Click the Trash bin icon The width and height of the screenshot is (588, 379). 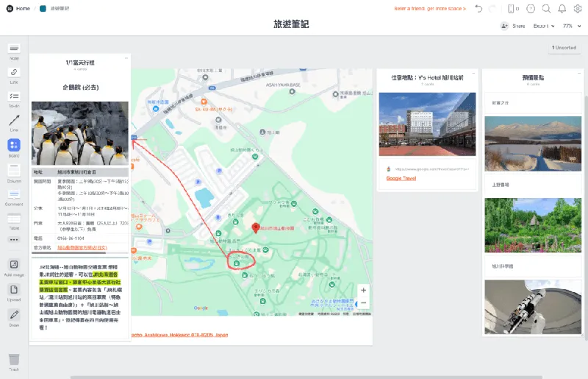(14, 359)
